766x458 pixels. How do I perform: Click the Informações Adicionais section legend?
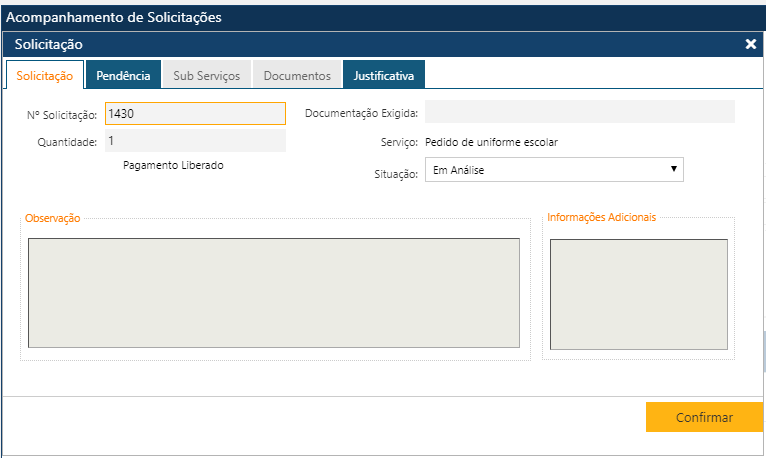(602, 217)
